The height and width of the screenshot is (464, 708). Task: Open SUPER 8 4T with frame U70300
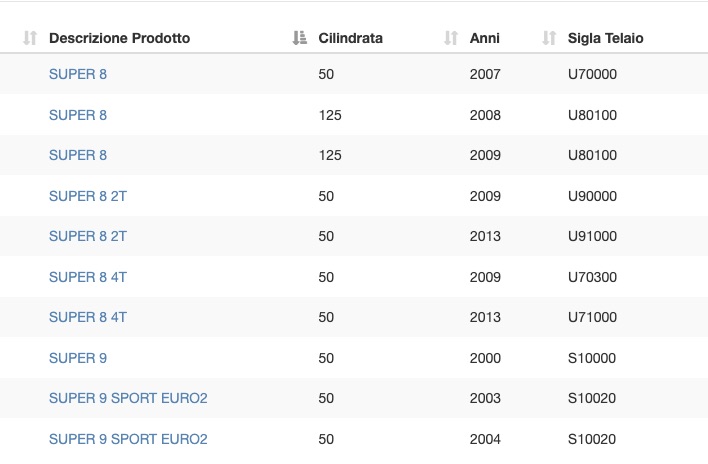pos(88,277)
